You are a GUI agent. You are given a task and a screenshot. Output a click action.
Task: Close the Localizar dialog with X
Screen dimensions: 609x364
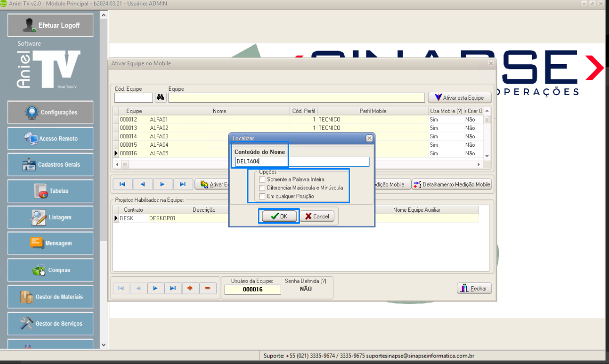(x=369, y=138)
